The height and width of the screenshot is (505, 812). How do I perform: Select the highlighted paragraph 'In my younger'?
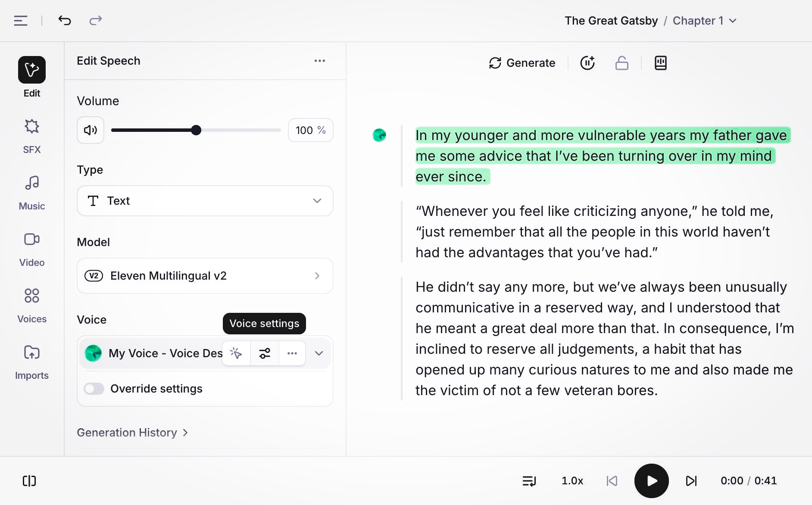pyautogui.click(x=603, y=156)
